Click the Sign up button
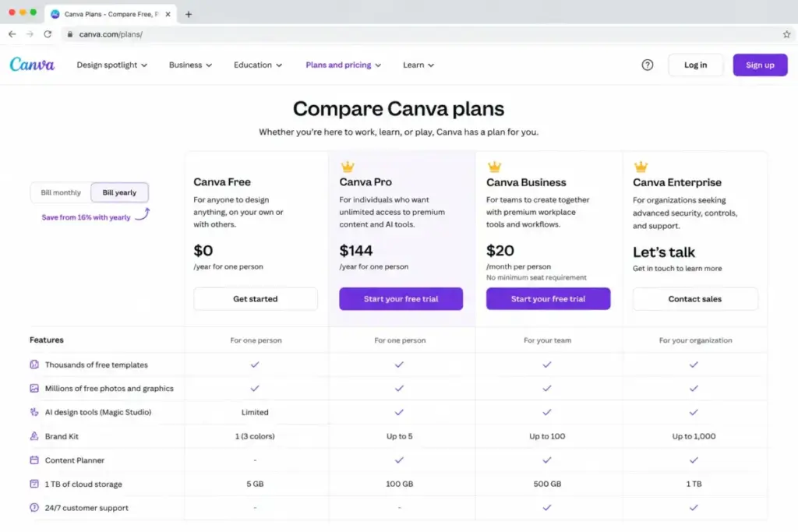The image size is (798, 532). [760, 65]
